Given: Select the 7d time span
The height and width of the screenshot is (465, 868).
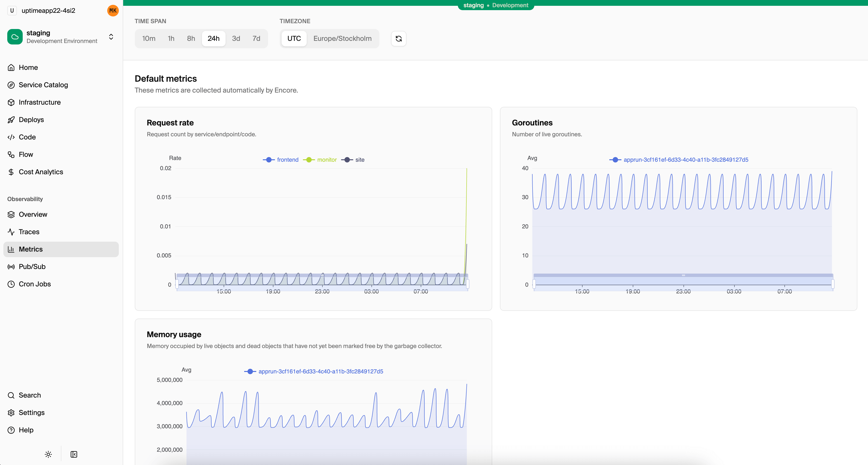Looking at the screenshot, I should [x=256, y=38].
